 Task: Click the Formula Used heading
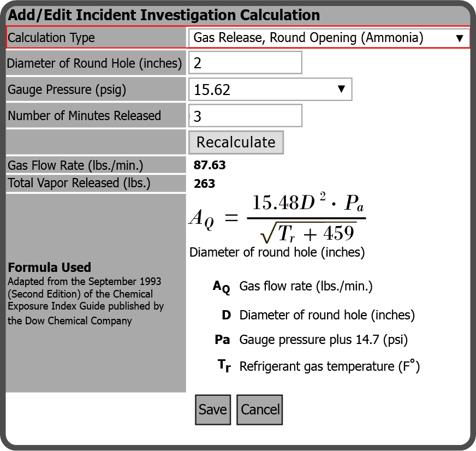(49, 268)
